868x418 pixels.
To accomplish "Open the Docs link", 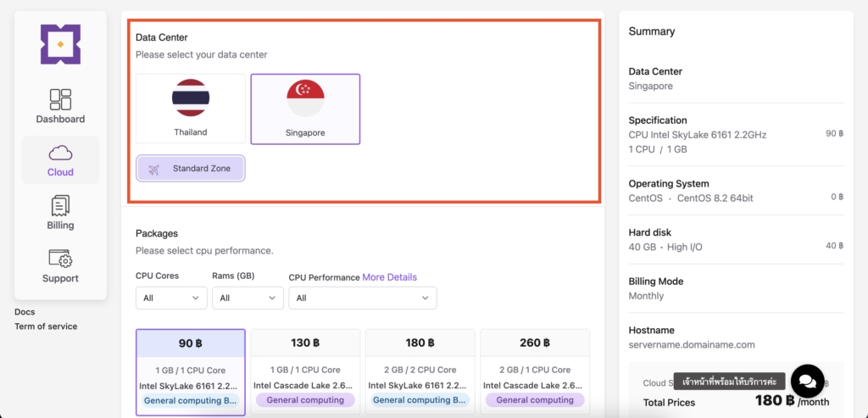I will point(25,312).
